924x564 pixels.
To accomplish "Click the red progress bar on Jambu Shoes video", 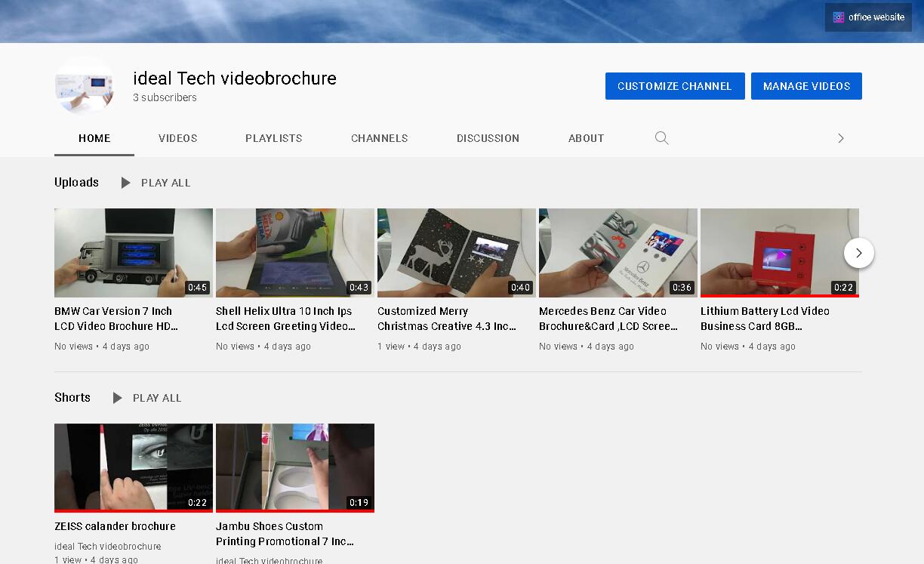I will point(295,511).
